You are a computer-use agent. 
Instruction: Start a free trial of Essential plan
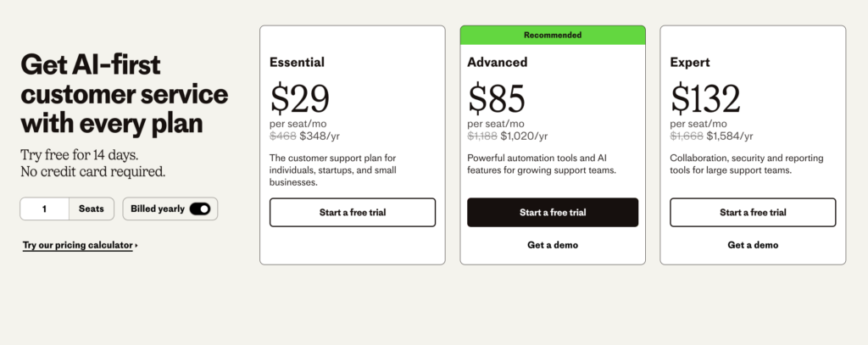[353, 212]
